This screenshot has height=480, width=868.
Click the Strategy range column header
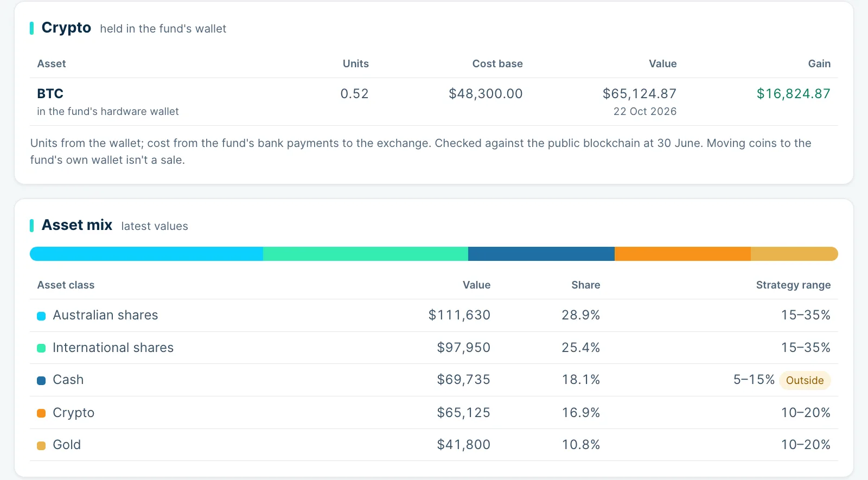point(793,285)
